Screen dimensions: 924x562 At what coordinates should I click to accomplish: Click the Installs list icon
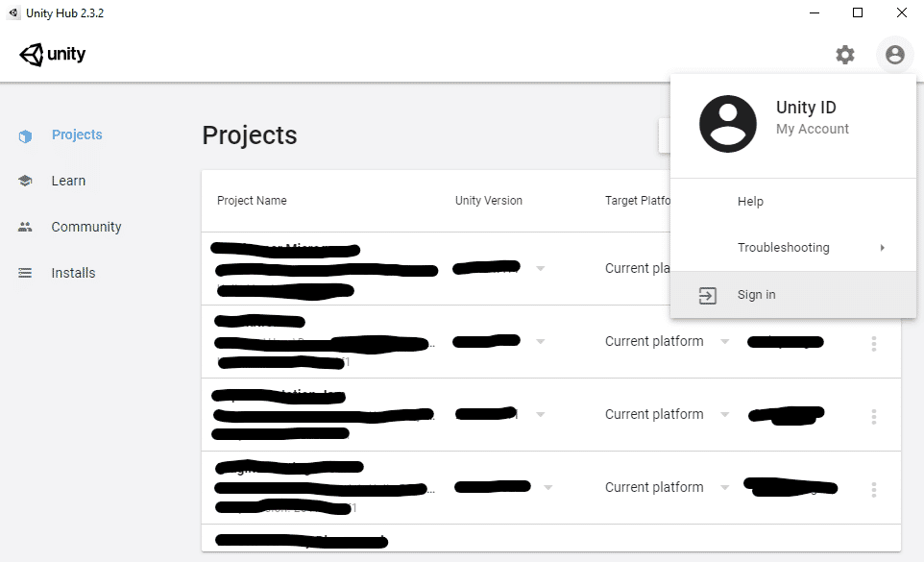pos(25,273)
